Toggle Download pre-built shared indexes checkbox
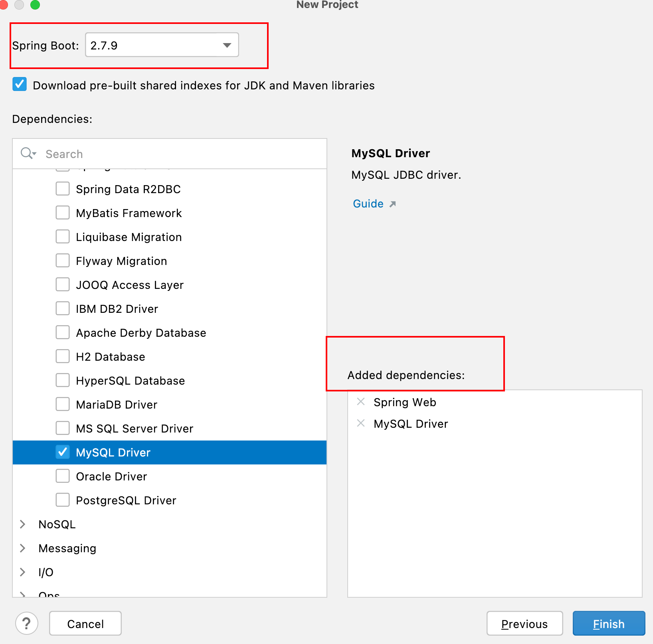The image size is (653, 644). (20, 85)
